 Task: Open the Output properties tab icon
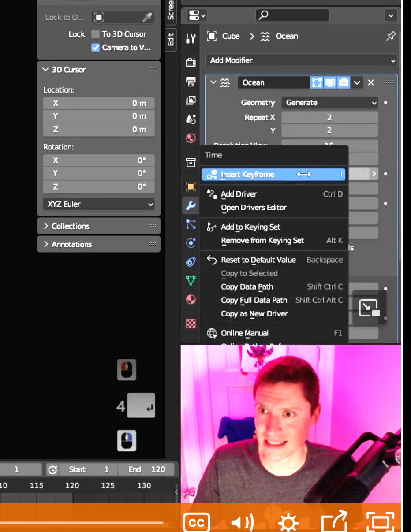[x=191, y=82]
